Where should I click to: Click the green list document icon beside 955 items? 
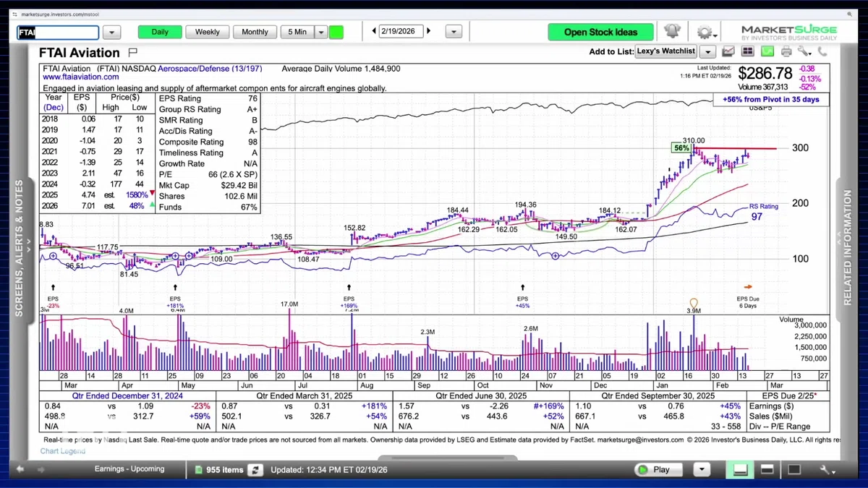199,470
